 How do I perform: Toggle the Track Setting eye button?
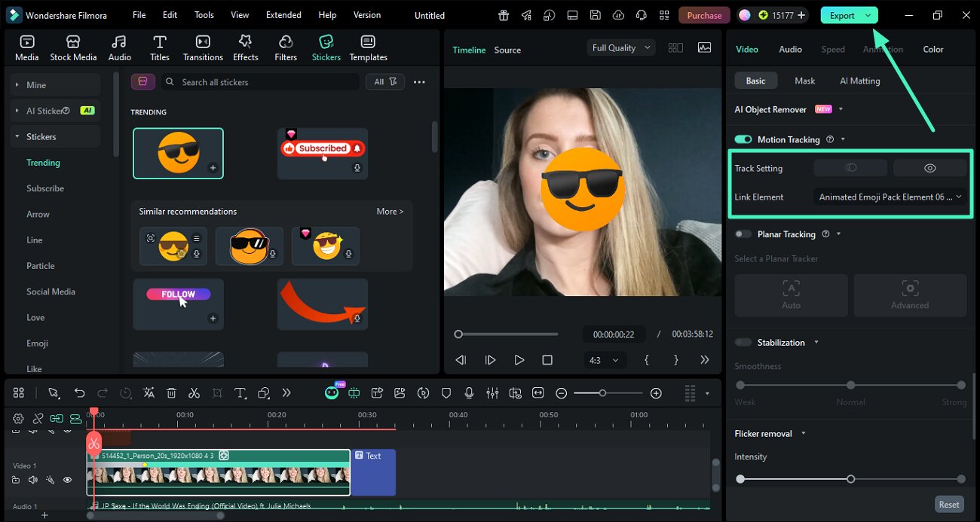click(929, 168)
